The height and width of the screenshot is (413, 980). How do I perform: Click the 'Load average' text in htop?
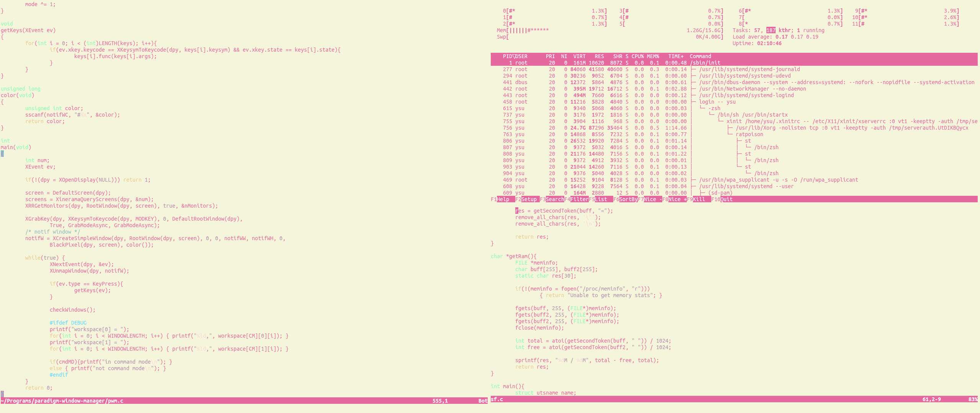[x=752, y=37]
